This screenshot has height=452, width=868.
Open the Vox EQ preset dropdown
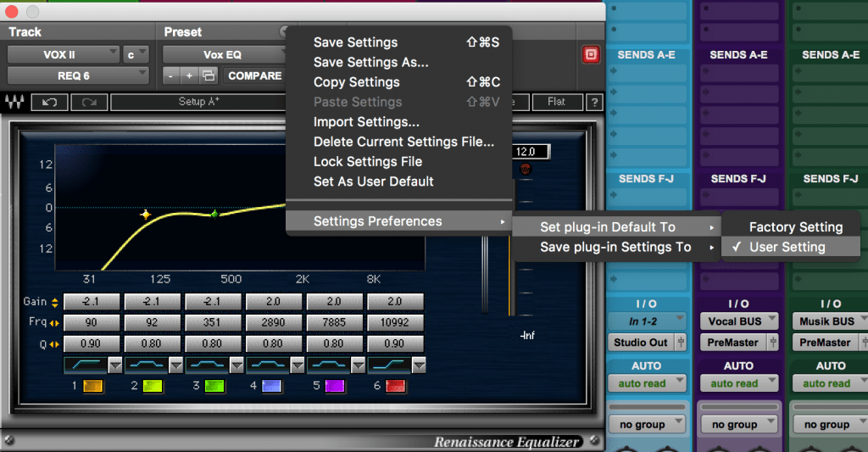click(224, 54)
